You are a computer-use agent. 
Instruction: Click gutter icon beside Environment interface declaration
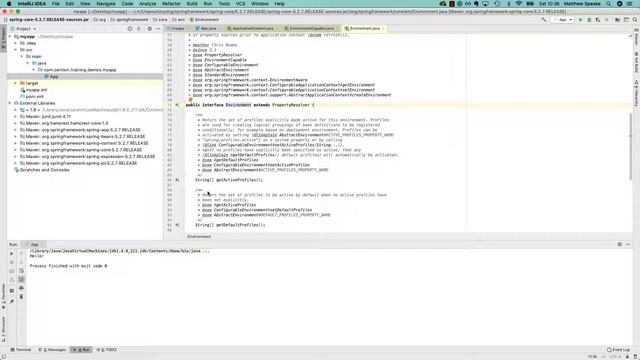(x=177, y=105)
